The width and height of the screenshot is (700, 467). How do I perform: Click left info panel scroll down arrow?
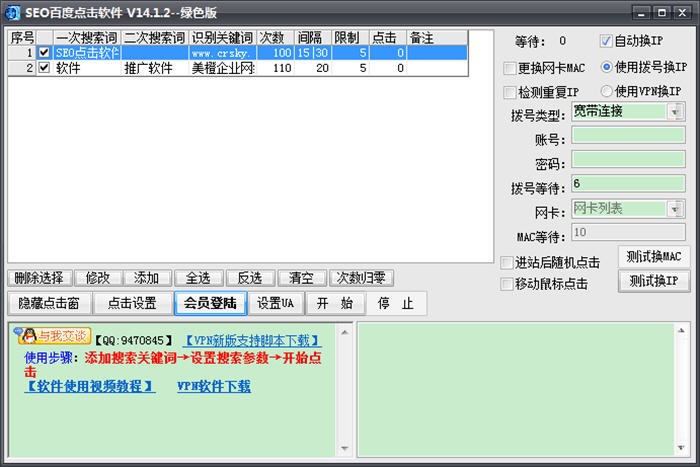coord(345,448)
